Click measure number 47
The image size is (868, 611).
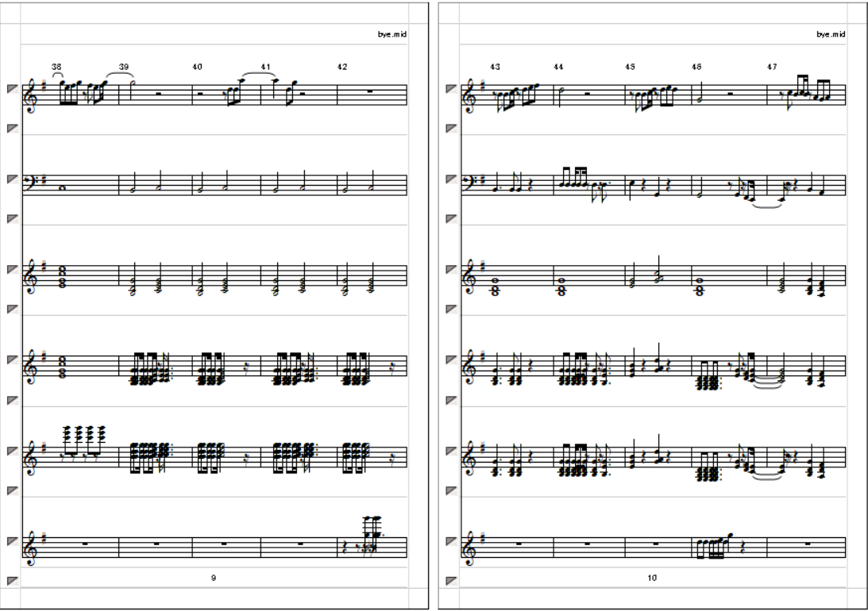coord(772,67)
